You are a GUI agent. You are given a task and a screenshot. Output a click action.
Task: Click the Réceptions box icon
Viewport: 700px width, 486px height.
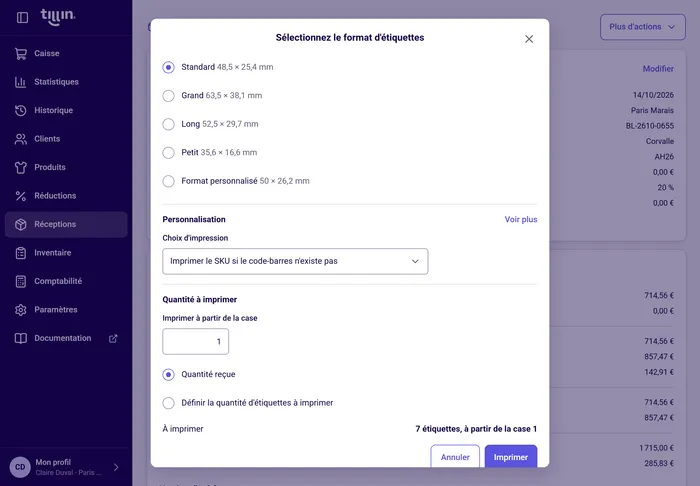[21, 224]
